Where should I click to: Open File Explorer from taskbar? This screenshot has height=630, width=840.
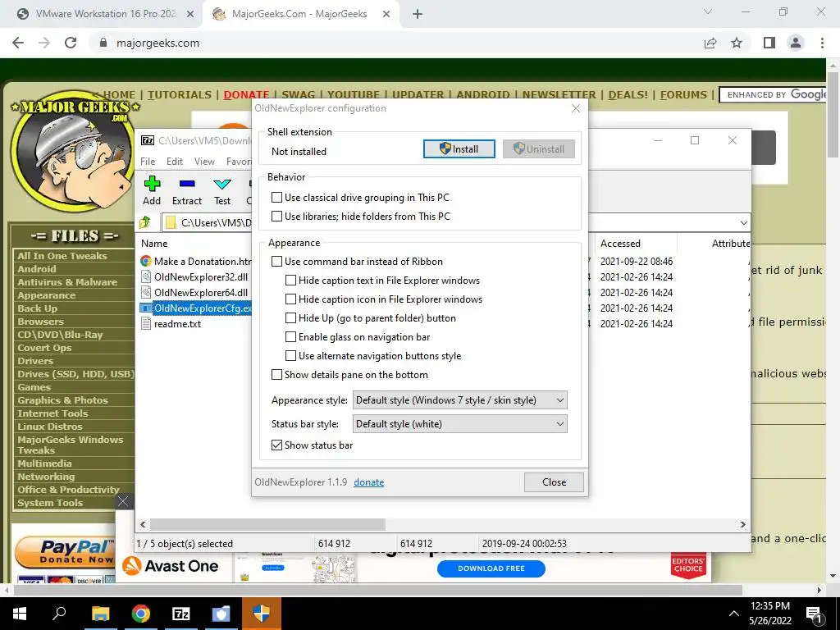[x=100, y=614]
